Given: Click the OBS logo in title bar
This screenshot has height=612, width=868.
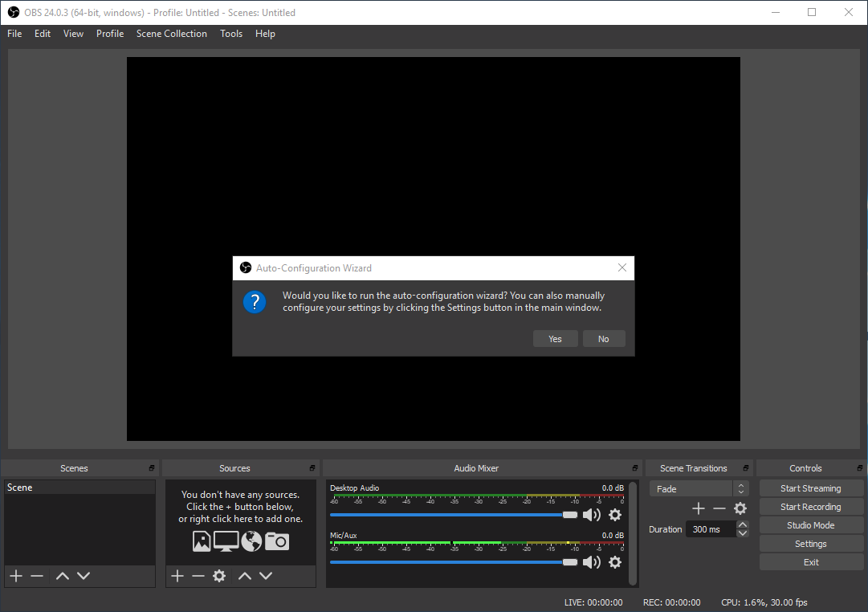Looking at the screenshot, I should (x=14, y=12).
